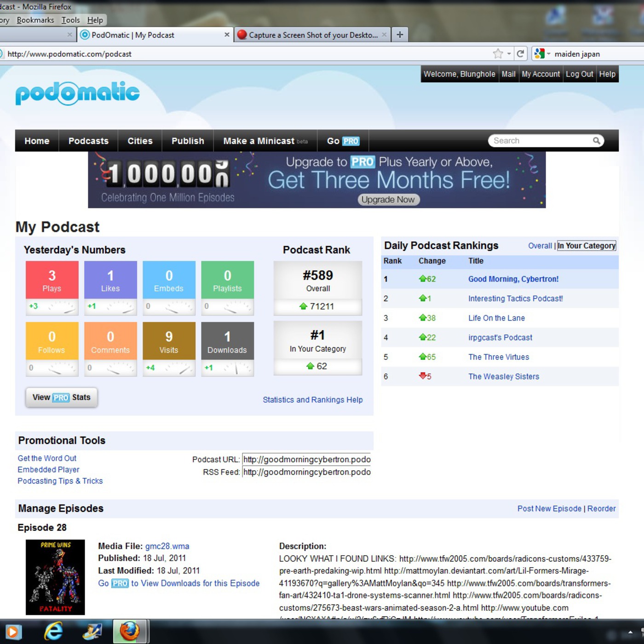Click the Podcast URL field
Screen dimensions: 644x644
click(306, 460)
